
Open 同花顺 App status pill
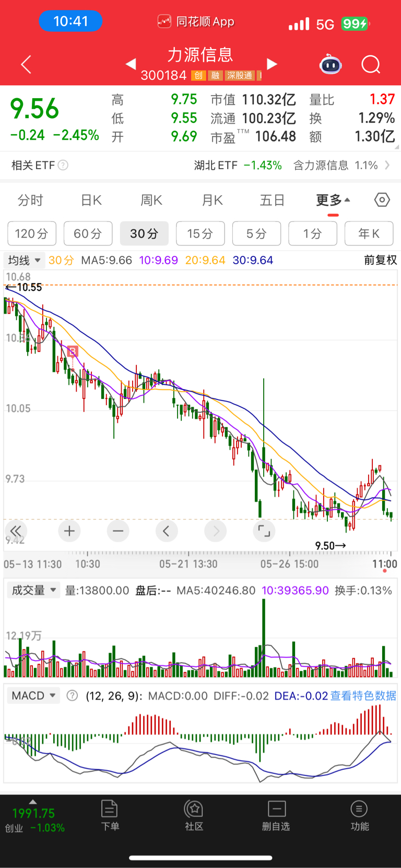tap(196, 21)
